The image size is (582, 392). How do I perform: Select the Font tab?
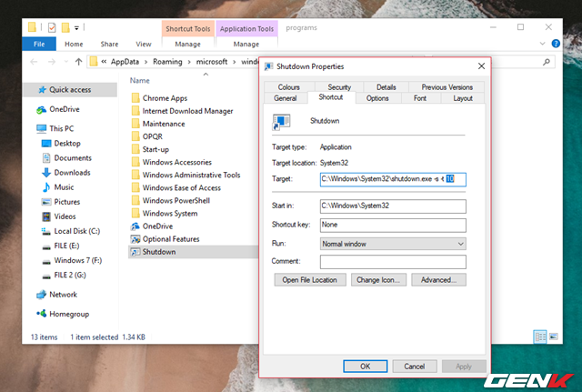pyautogui.click(x=420, y=98)
